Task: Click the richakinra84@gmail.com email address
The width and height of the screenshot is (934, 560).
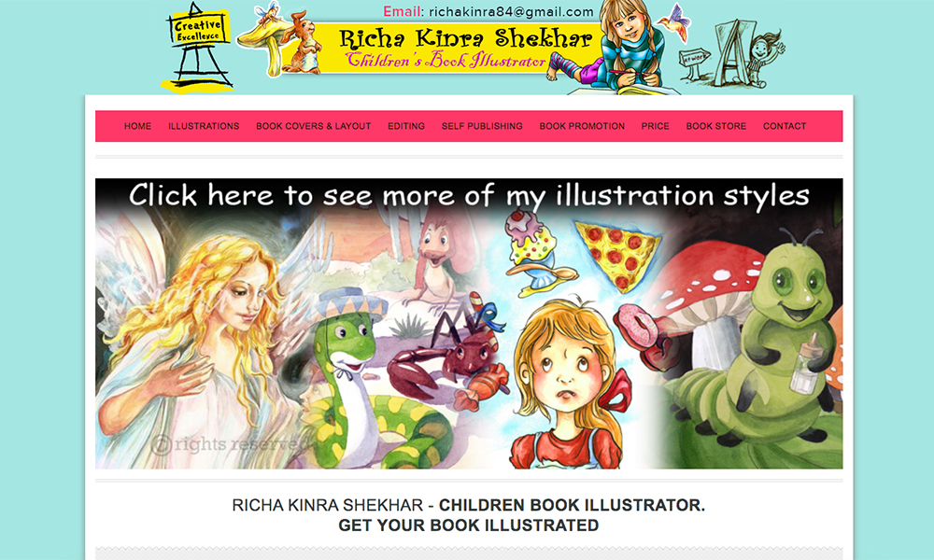Action: pyautogui.click(x=511, y=12)
